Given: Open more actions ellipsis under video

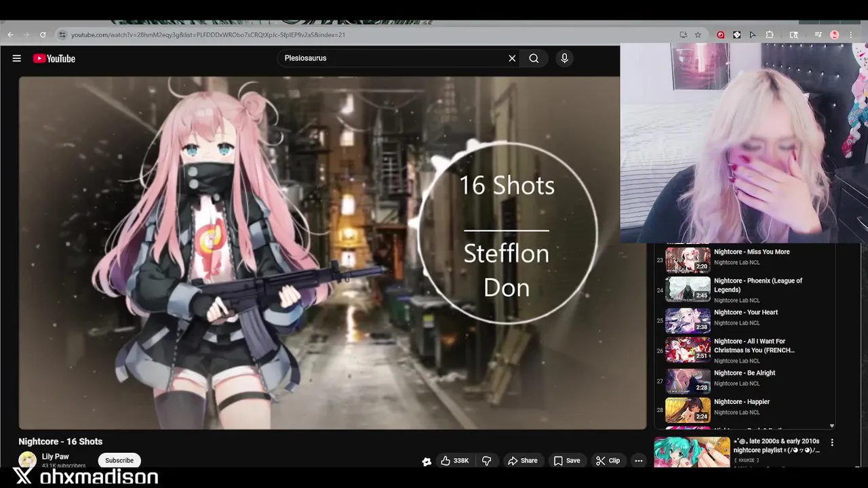Looking at the screenshot, I should tap(638, 461).
